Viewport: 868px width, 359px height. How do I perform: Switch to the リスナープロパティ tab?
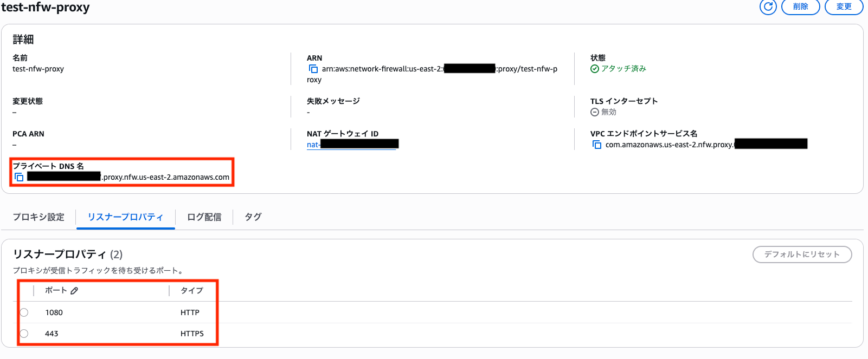click(125, 217)
